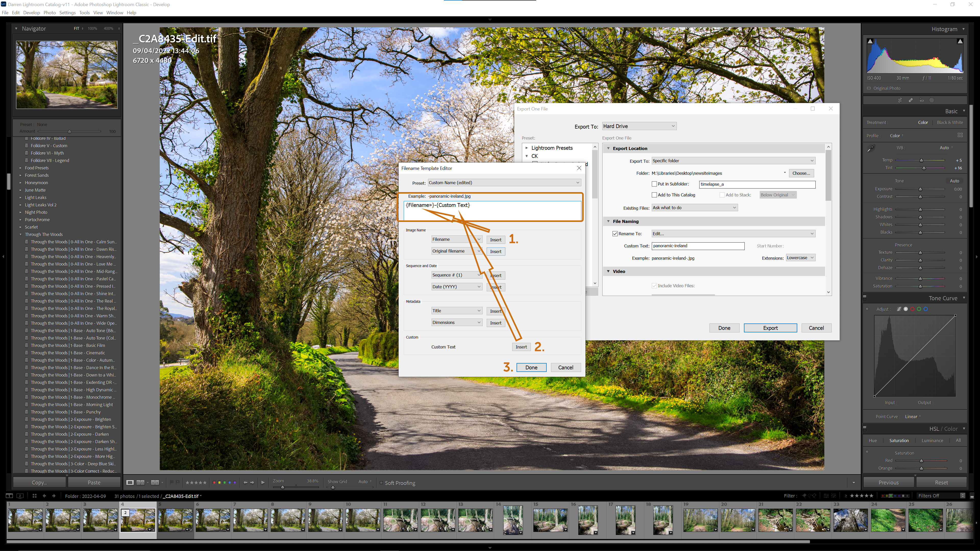Adjust the Zoom slider in toolbar
980x551 pixels.
pyautogui.click(x=282, y=487)
